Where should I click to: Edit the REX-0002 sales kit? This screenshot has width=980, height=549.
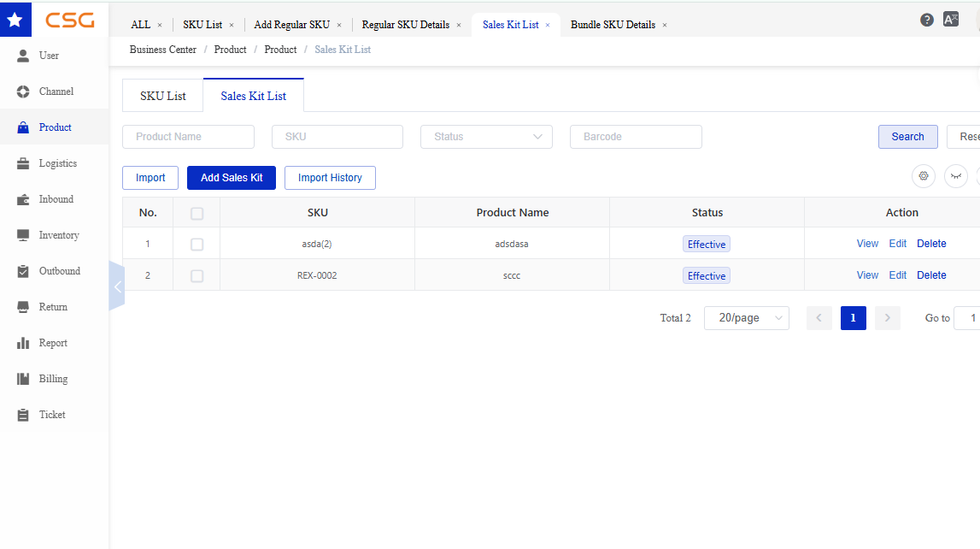897,275
